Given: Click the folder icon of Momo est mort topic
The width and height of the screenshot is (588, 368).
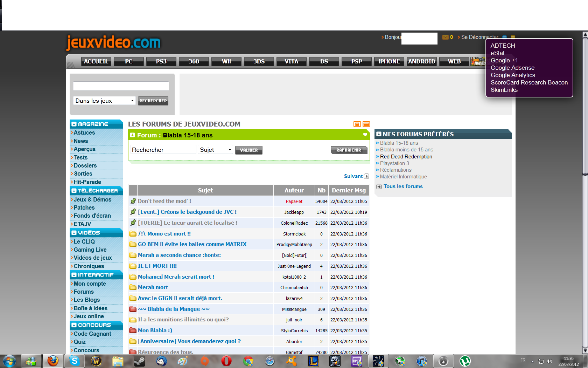Looking at the screenshot, I should coord(133,234).
